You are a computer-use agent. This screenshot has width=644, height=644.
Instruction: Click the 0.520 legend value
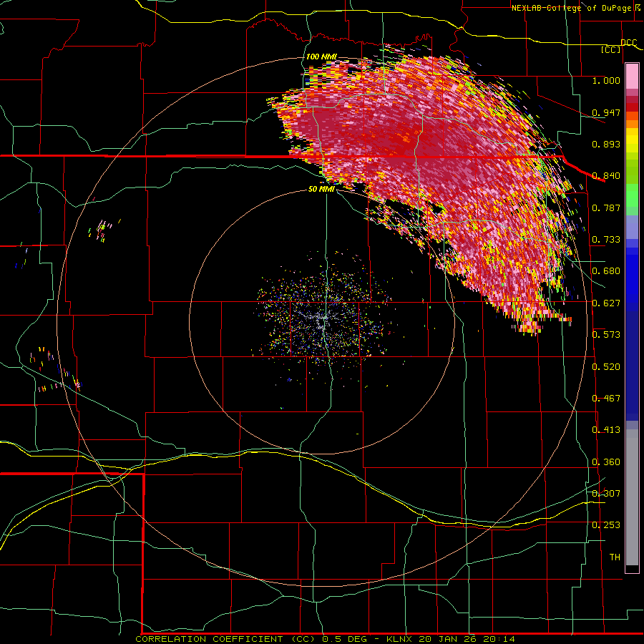click(x=606, y=367)
